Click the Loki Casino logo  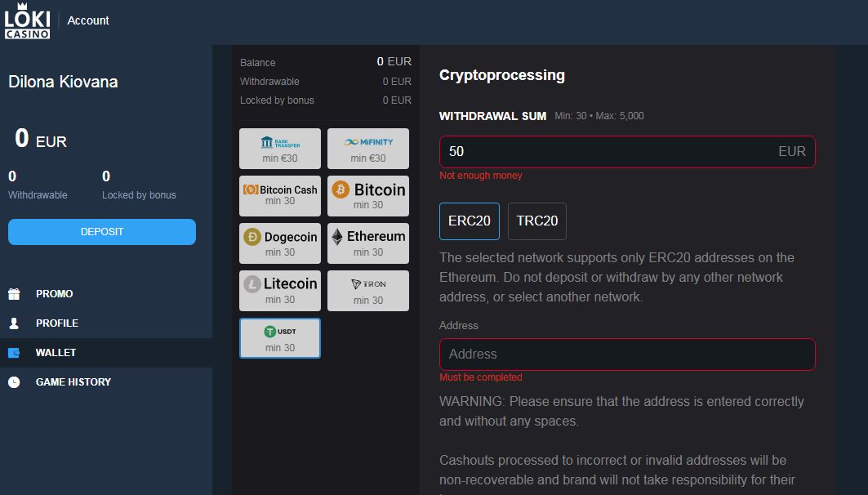point(27,20)
